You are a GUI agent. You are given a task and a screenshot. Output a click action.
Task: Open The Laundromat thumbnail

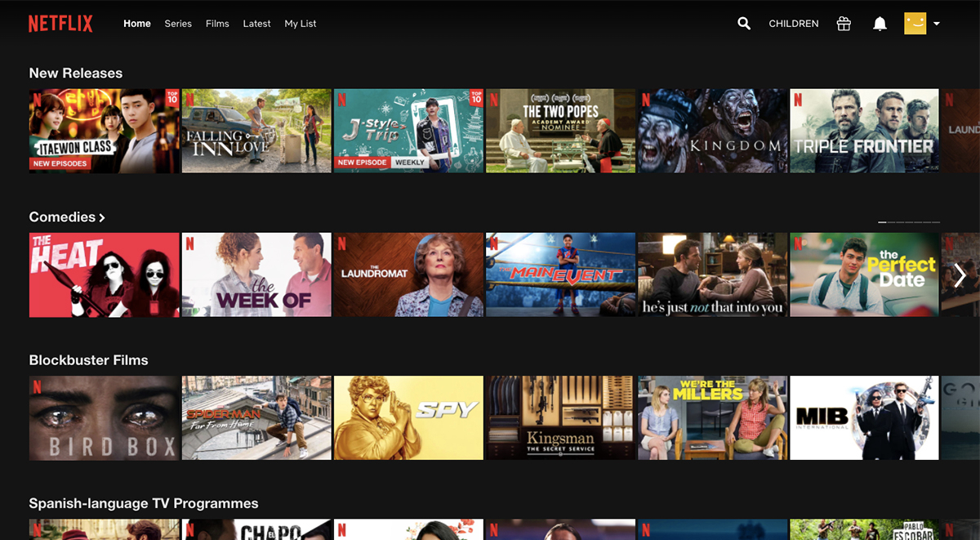point(408,274)
